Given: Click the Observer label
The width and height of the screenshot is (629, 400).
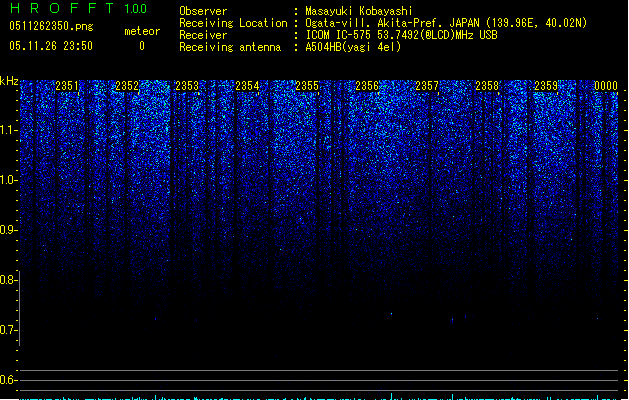Looking at the screenshot, I should point(203,11).
